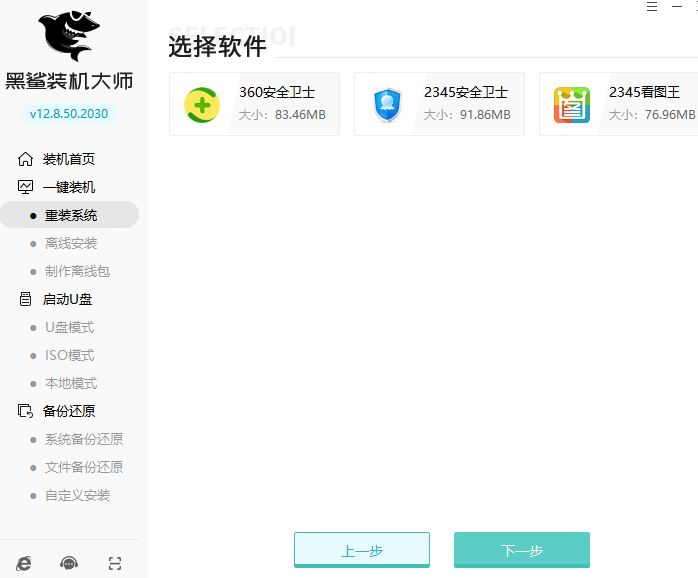Screen dimensions: 698x578
Task: Click size text 76.96MB
Action: pos(670,115)
